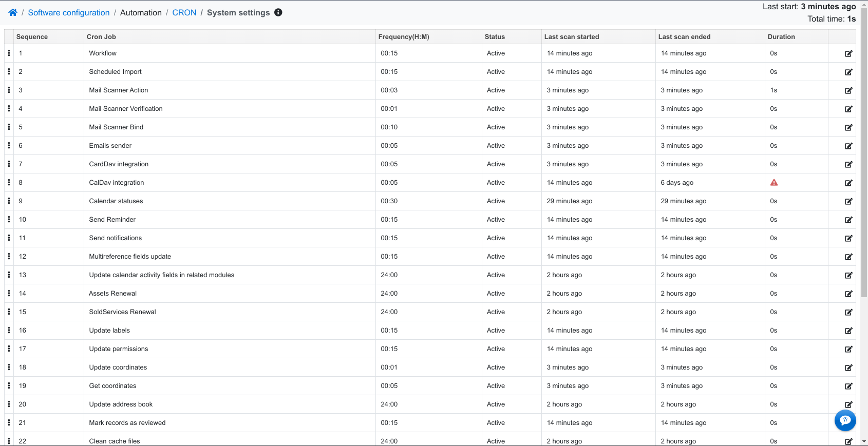The width and height of the screenshot is (868, 446).
Task: Click Active status of Workflow row
Action: click(x=496, y=53)
